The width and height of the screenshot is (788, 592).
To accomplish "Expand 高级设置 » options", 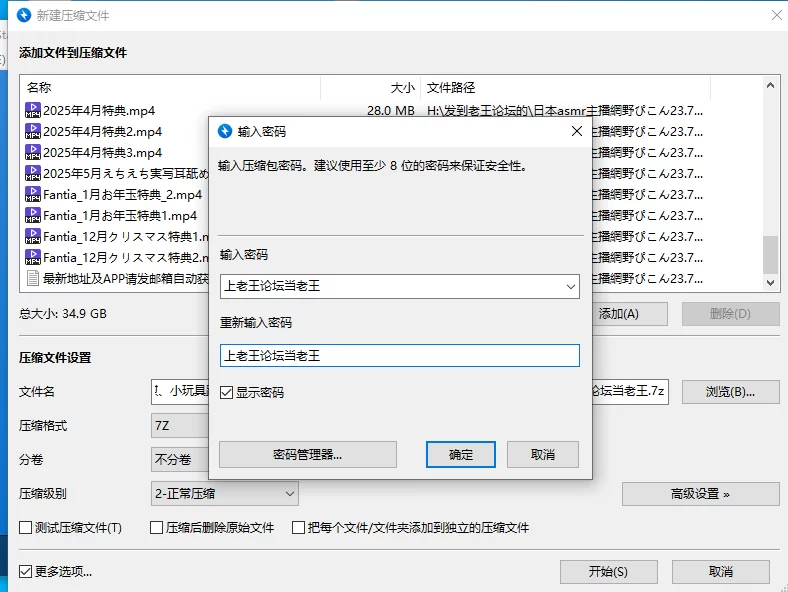I will [699, 493].
